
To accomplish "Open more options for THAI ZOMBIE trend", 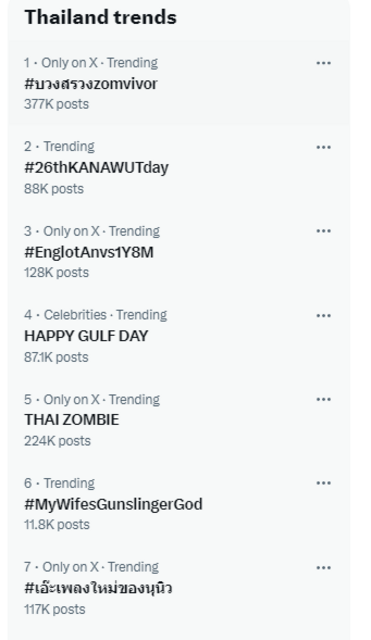I will pyautogui.click(x=323, y=399).
